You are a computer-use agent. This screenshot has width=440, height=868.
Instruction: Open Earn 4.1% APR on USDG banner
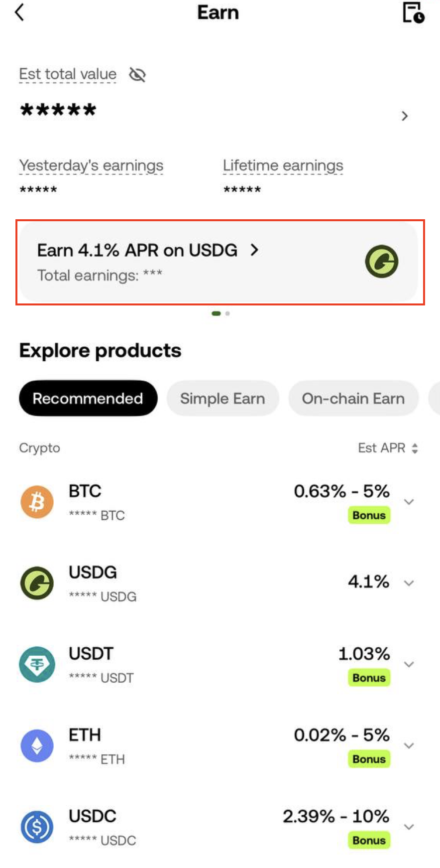(x=147, y=250)
